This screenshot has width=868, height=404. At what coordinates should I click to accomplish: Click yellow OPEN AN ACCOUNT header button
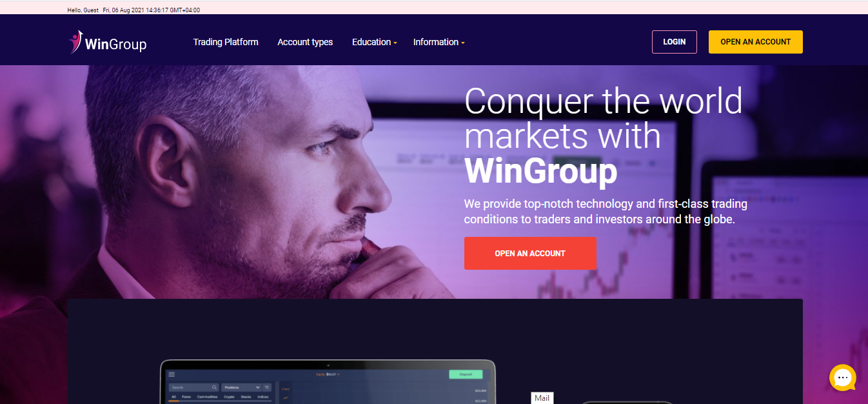tap(755, 42)
